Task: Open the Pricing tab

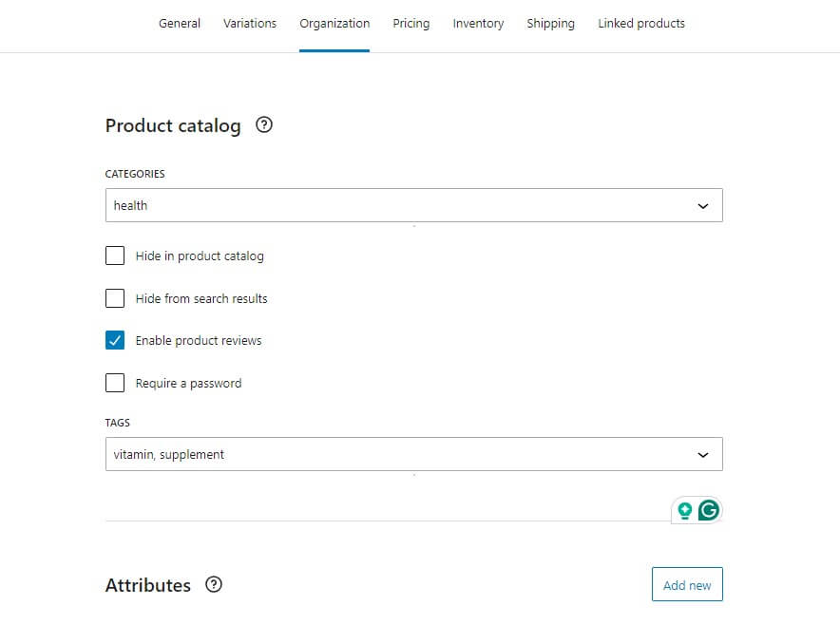Action: tap(410, 24)
